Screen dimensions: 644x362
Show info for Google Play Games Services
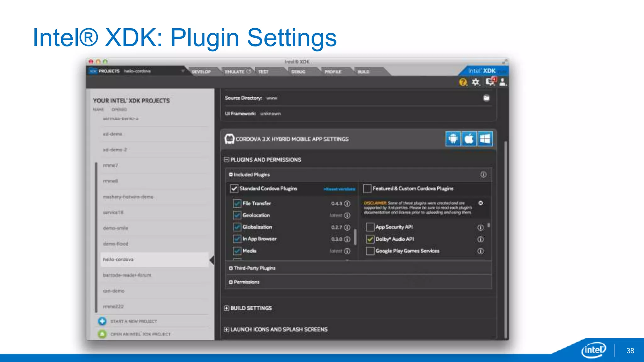(480, 251)
